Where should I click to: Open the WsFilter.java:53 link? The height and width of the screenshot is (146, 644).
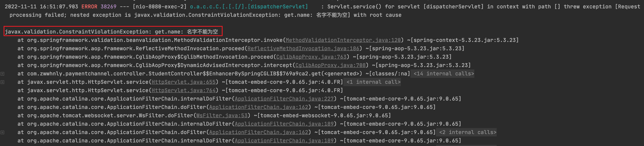click(222, 115)
